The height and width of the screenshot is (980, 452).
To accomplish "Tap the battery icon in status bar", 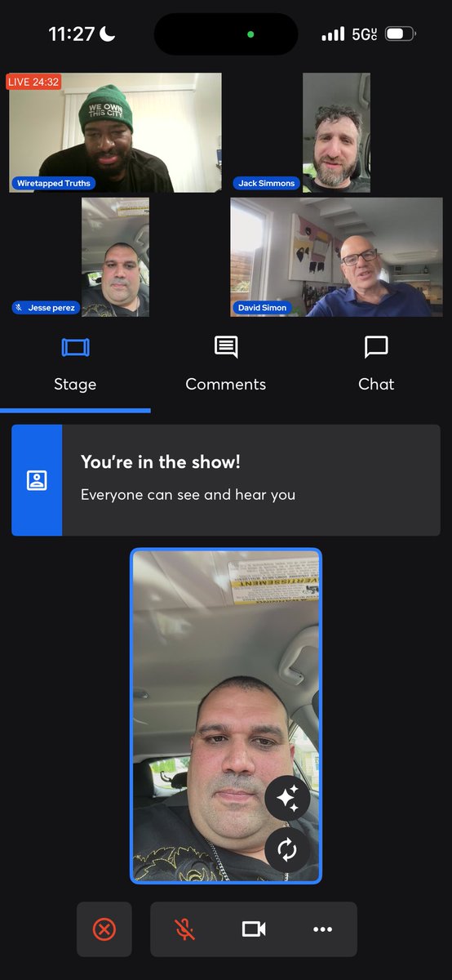I will pyautogui.click(x=401, y=34).
